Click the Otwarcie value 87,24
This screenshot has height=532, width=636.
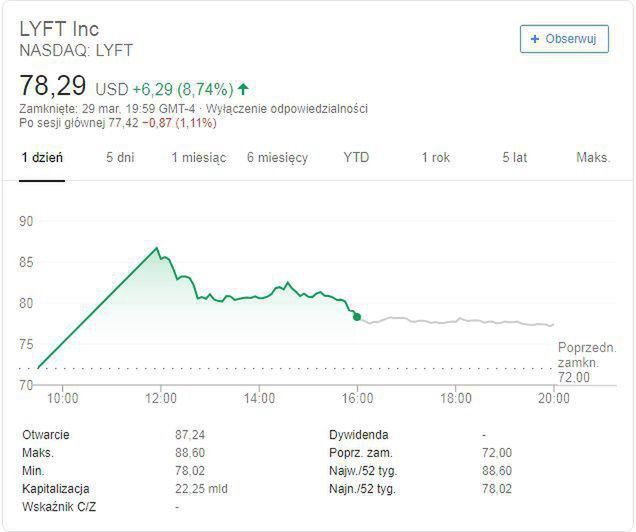pyautogui.click(x=191, y=435)
